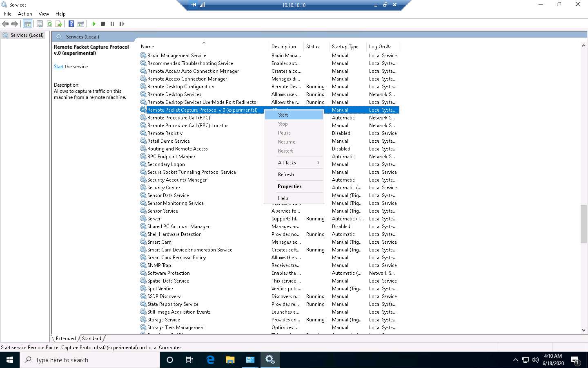Click the vertical scrollbar thumb
Viewport: 588px width, 368px height.
click(584, 224)
